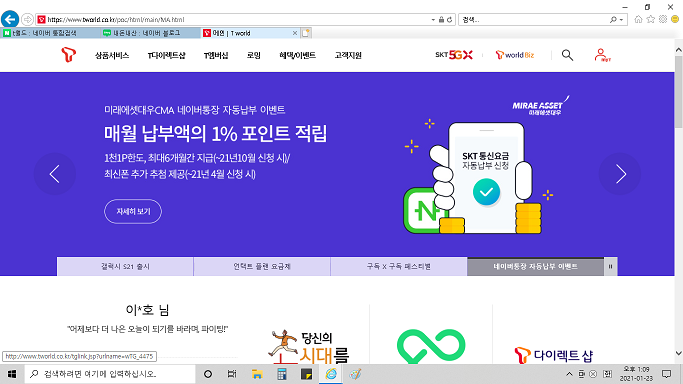Open Sticky Notes from taskbar
The height and width of the screenshot is (384, 683).
click(x=307, y=374)
